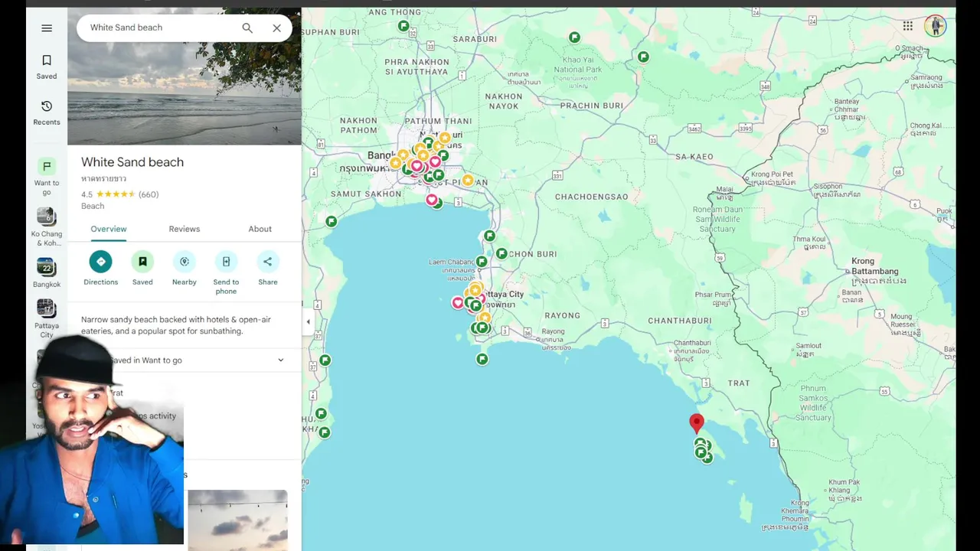Click the Chanthaburi map label

click(x=680, y=321)
